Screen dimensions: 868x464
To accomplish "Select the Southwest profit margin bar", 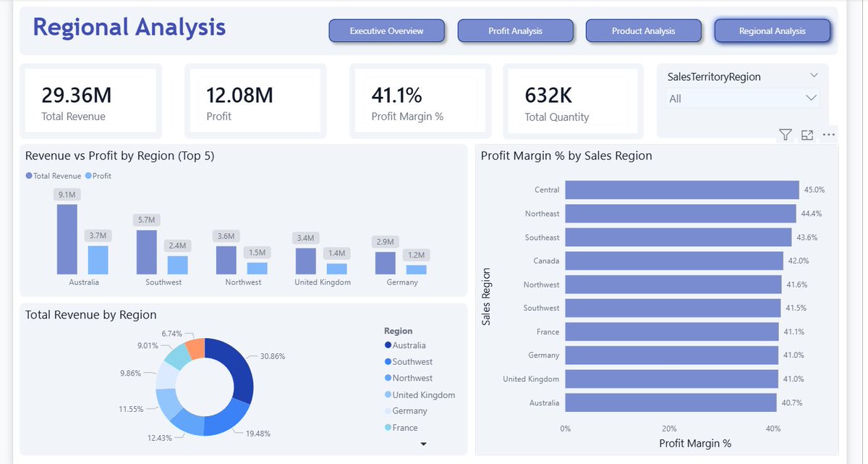I will click(x=673, y=308).
